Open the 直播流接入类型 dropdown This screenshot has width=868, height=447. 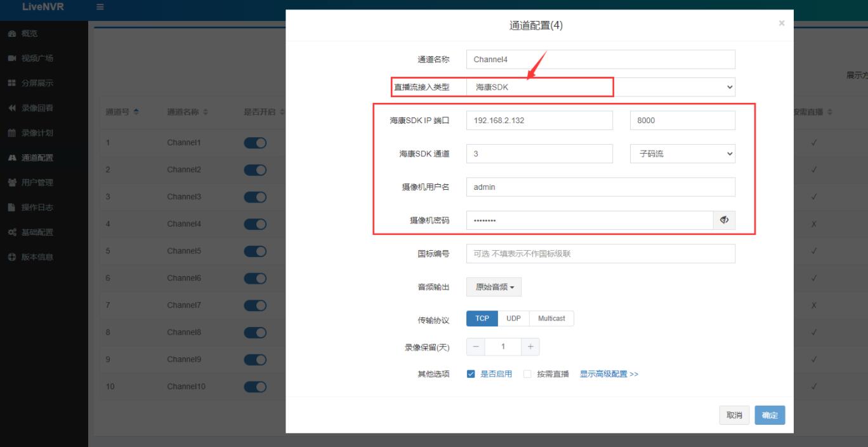coord(600,87)
